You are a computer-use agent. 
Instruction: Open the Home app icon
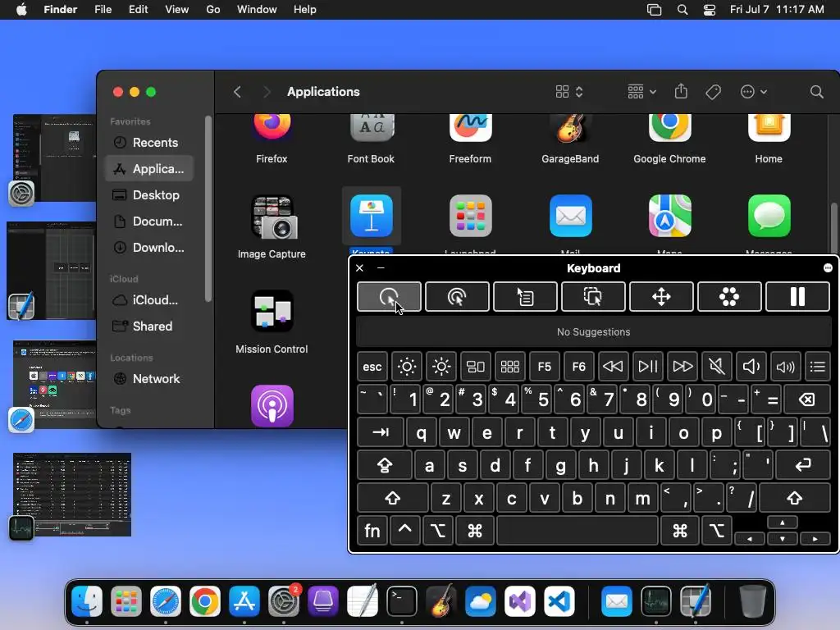pos(769,127)
